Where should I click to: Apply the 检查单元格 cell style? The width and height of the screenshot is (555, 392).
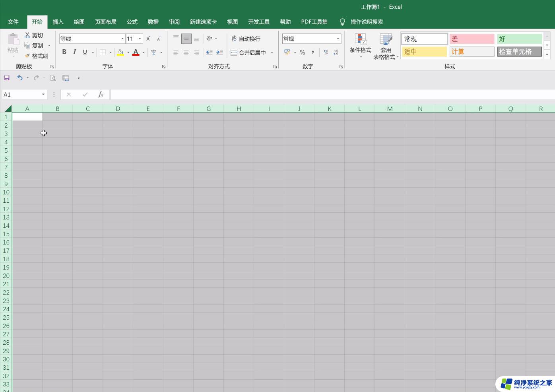519,51
